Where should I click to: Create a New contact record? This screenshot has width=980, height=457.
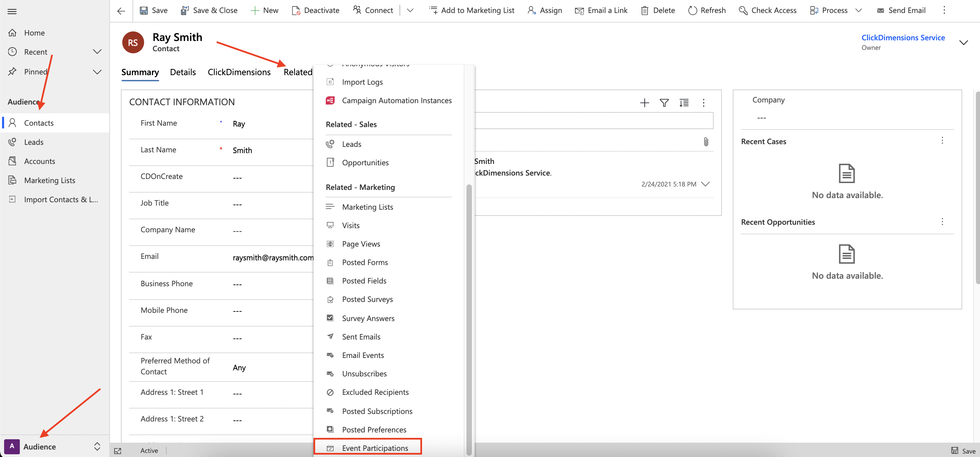[264, 11]
